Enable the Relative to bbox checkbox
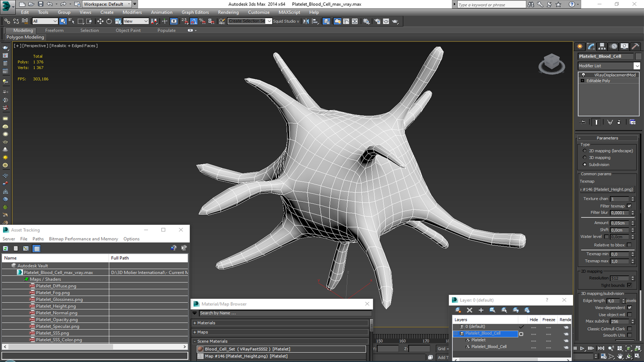The image size is (644, 362). 629,245
